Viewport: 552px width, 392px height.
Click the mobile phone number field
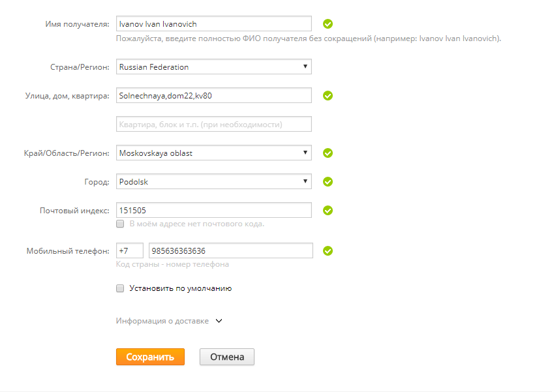(x=231, y=250)
